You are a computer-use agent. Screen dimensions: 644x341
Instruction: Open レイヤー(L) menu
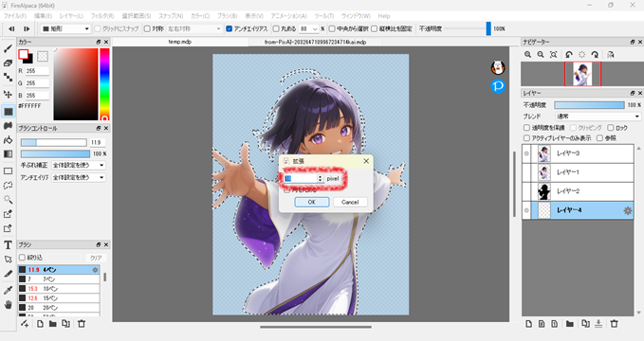tap(71, 16)
